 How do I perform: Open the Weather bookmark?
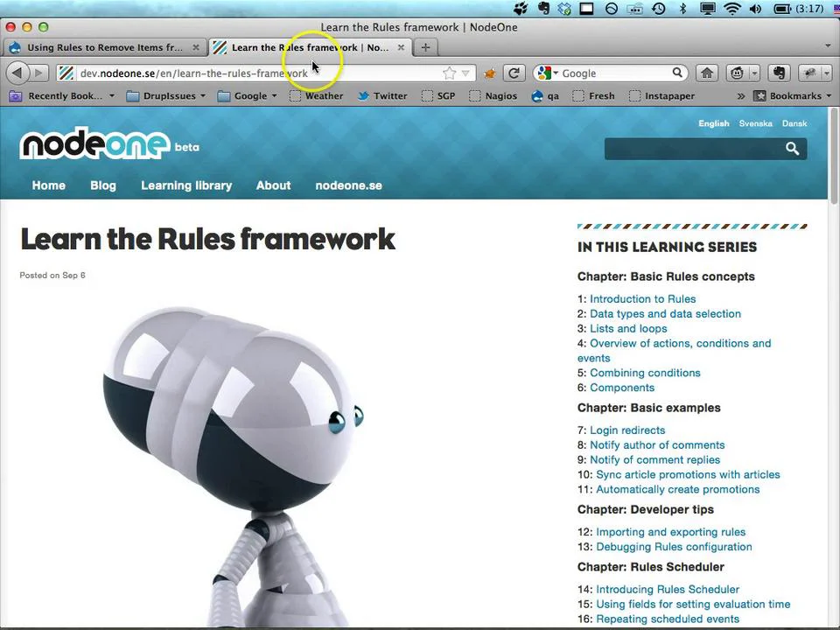click(x=316, y=96)
